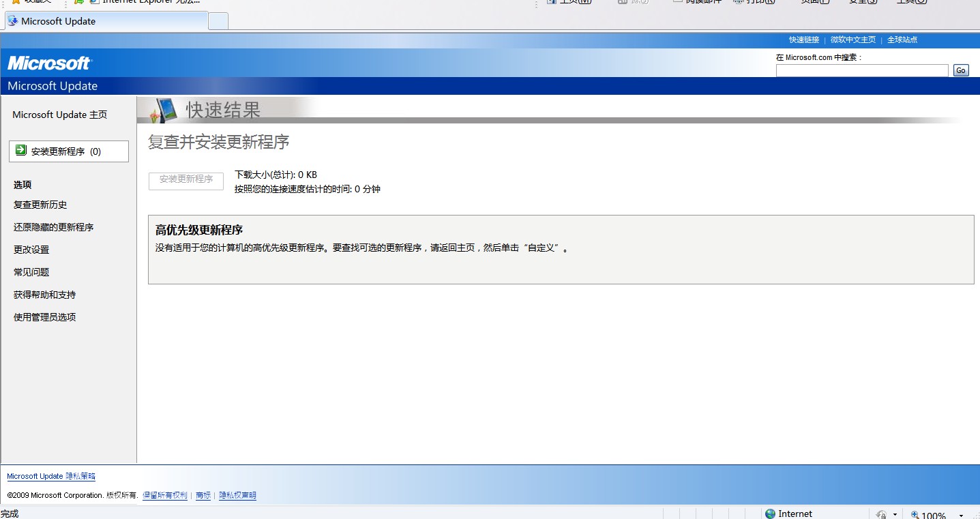Click the 没有适用于您的计算机 message text
Viewport: 980px width, 519px height.
click(362, 248)
